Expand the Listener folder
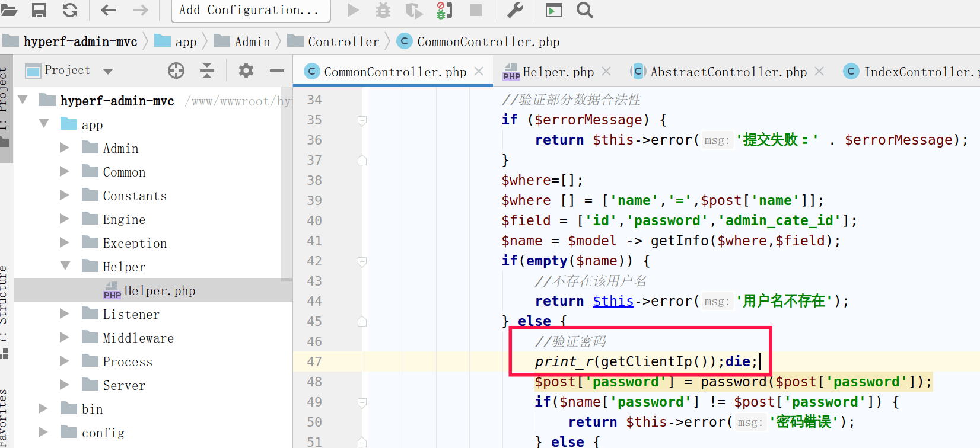 [x=65, y=313]
